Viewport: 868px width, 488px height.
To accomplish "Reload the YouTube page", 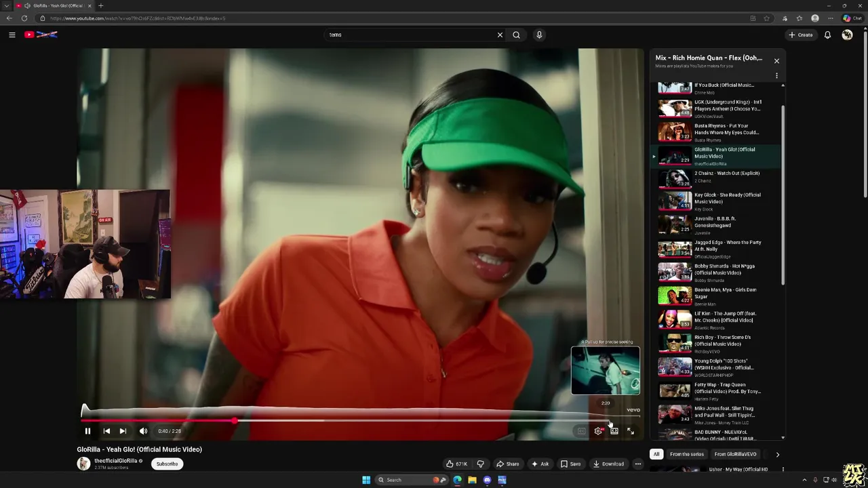I will click(24, 18).
